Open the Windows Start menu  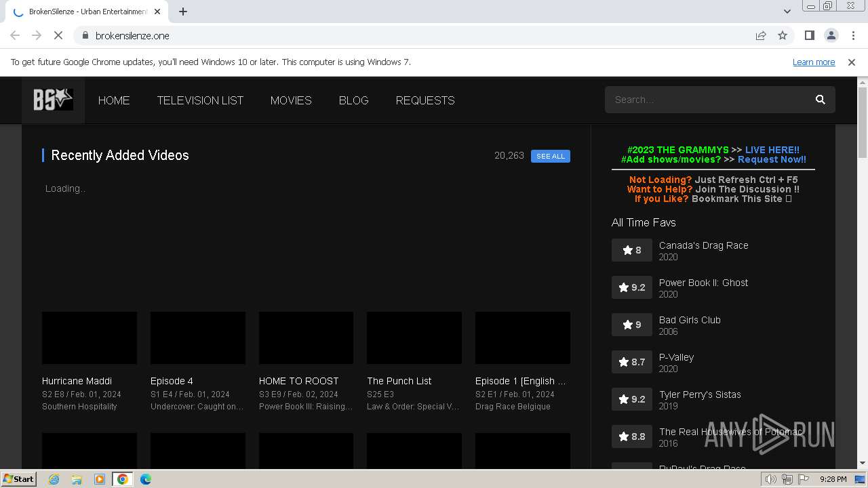pyautogui.click(x=19, y=479)
